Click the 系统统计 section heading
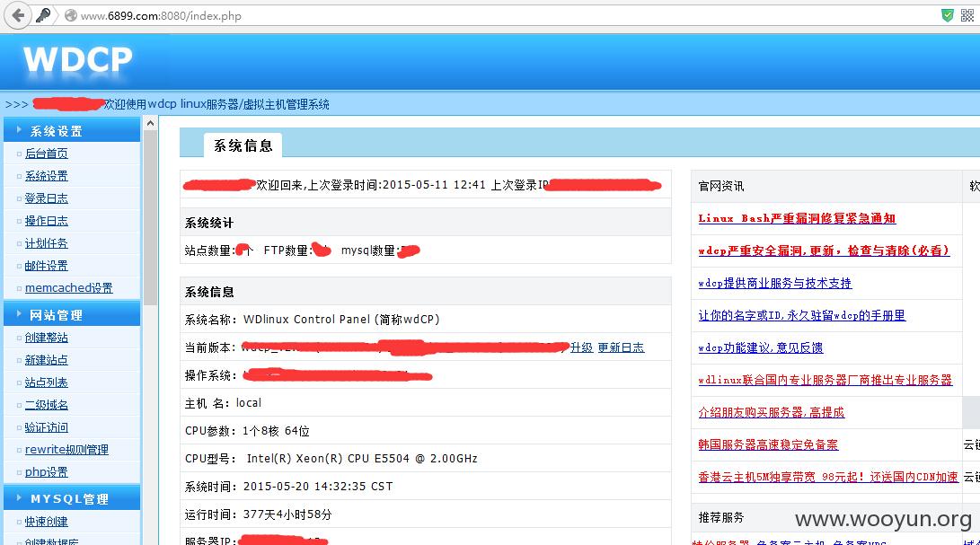 (208, 224)
